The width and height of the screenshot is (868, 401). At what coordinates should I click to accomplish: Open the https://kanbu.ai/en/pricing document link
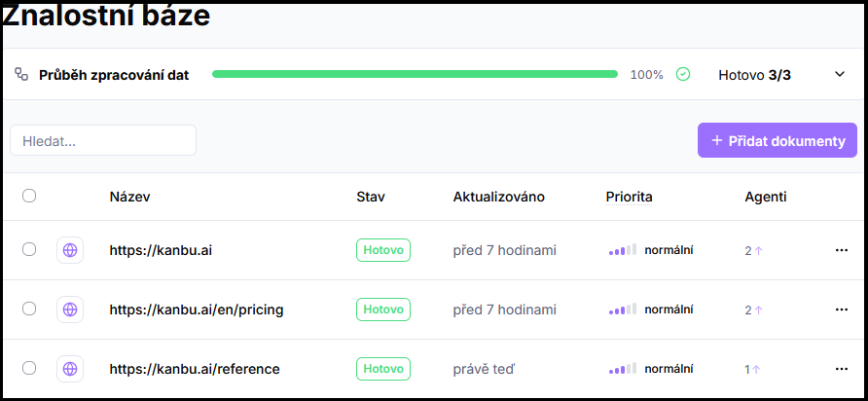(x=197, y=310)
